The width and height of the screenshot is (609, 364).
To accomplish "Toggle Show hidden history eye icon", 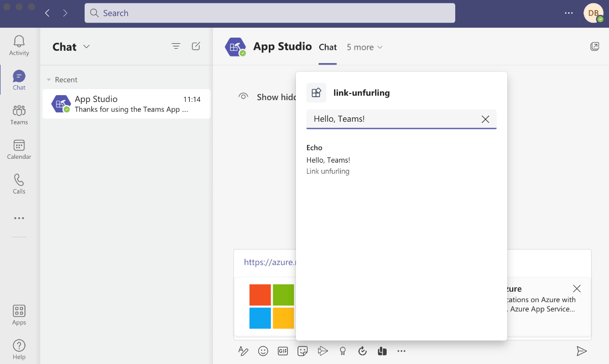I will coord(243,96).
